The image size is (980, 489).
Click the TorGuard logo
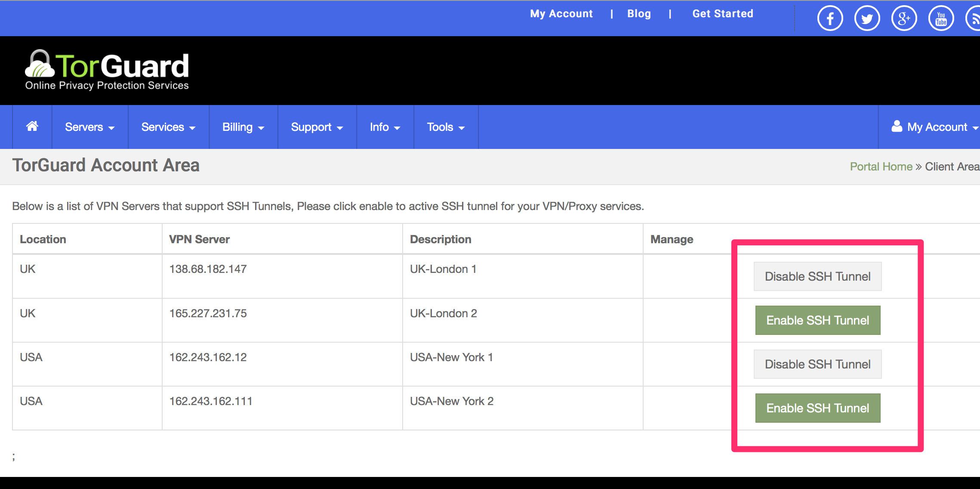tap(107, 70)
